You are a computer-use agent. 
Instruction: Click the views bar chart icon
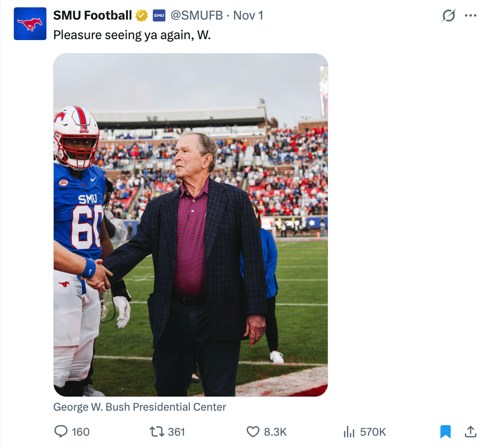[349, 432]
